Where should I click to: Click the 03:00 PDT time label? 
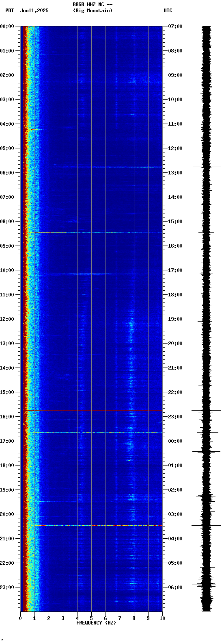(7, 100)
